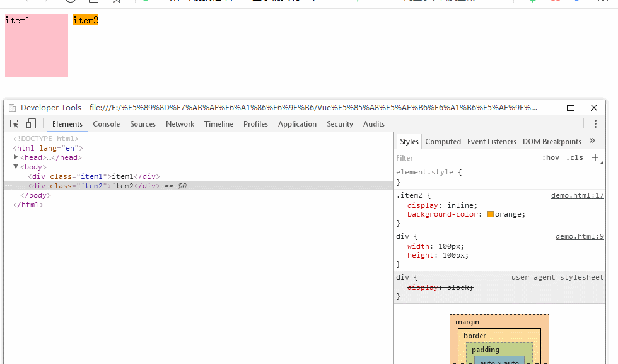Click the ellipsis beside the selected item2 row
The height and width of the screenshot is (364, 618).
8,186
